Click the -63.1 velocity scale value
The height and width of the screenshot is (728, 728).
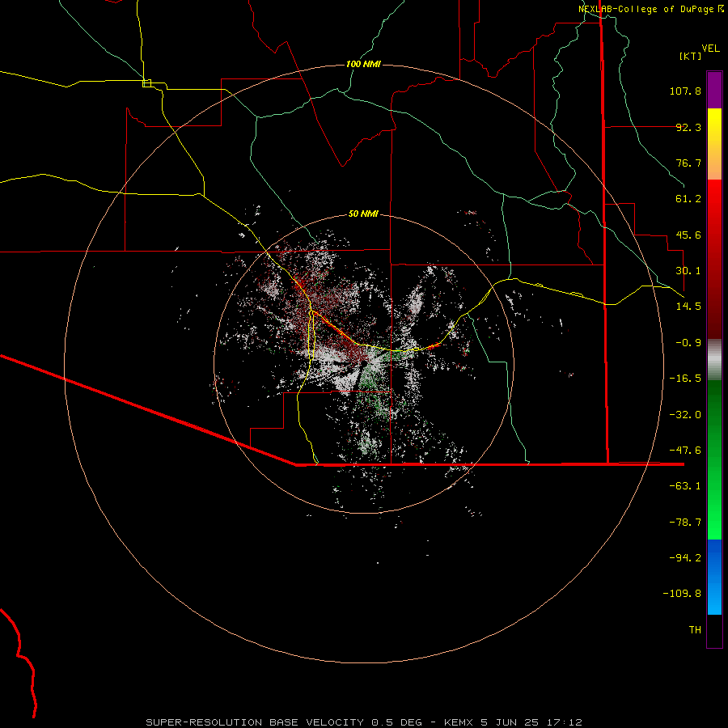click(685, 486)
